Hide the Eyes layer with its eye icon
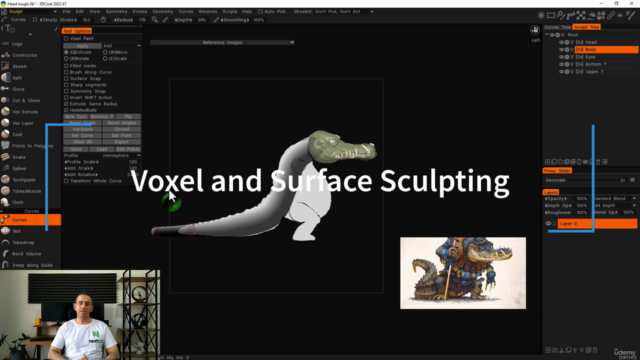The image size is (640, 360). [562, 57]
